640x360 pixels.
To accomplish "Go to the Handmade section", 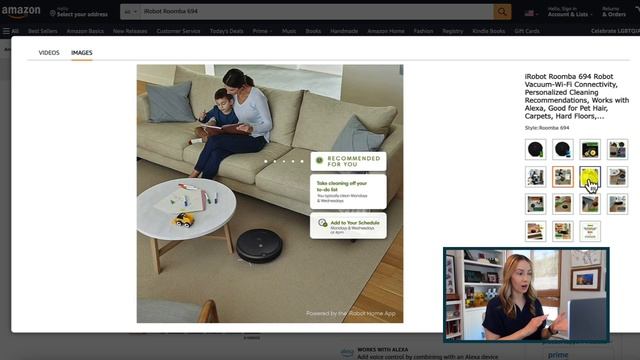I will tap(344, 31).
